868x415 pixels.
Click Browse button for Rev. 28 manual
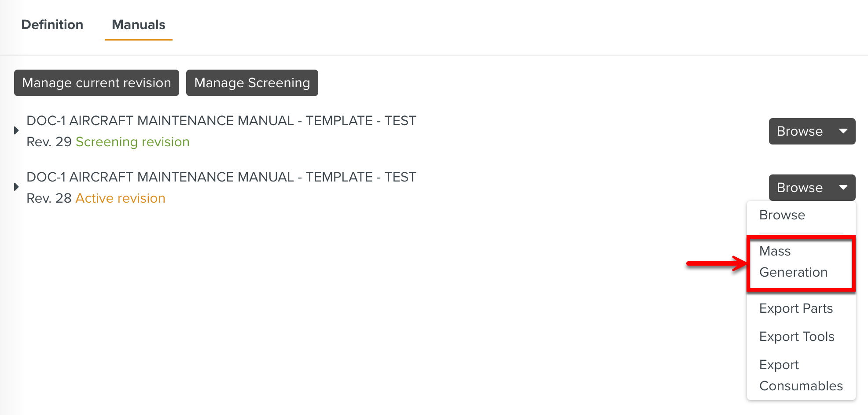799,188
